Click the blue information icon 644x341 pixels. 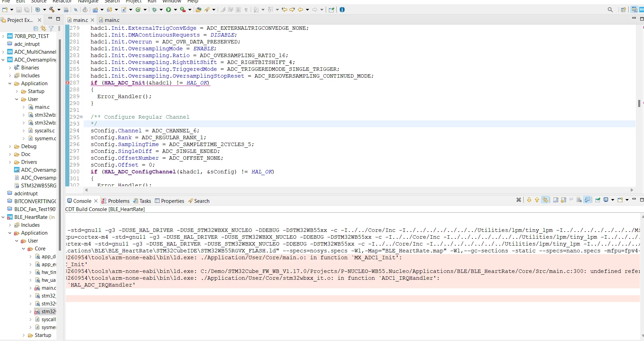(x=342, y=10)
